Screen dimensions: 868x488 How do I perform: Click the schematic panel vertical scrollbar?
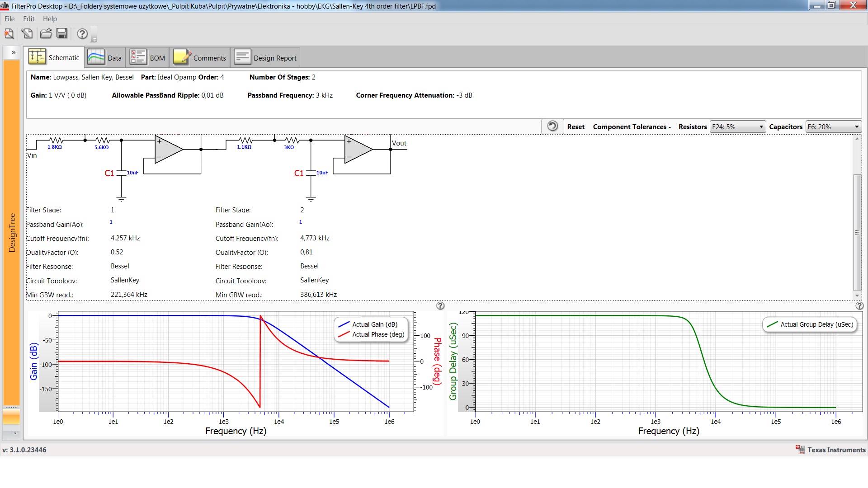pos(857,233)
